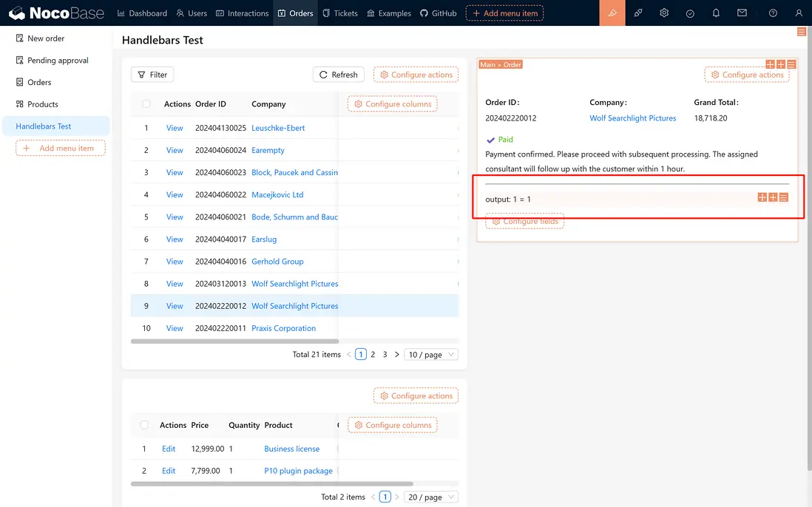Open Leuschke-Ebert company link
Image resolution: width=812 pixels, height=507 pixels.
278,128
